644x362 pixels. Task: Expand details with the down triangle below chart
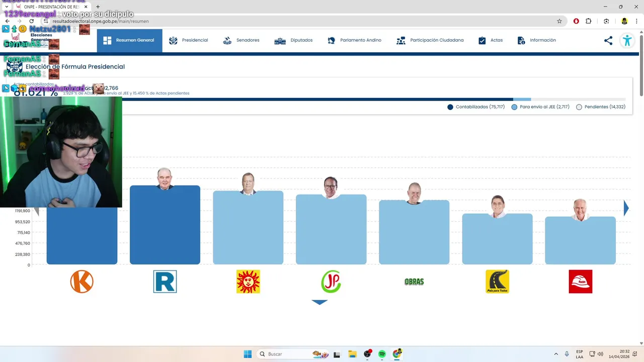point(319,302)
